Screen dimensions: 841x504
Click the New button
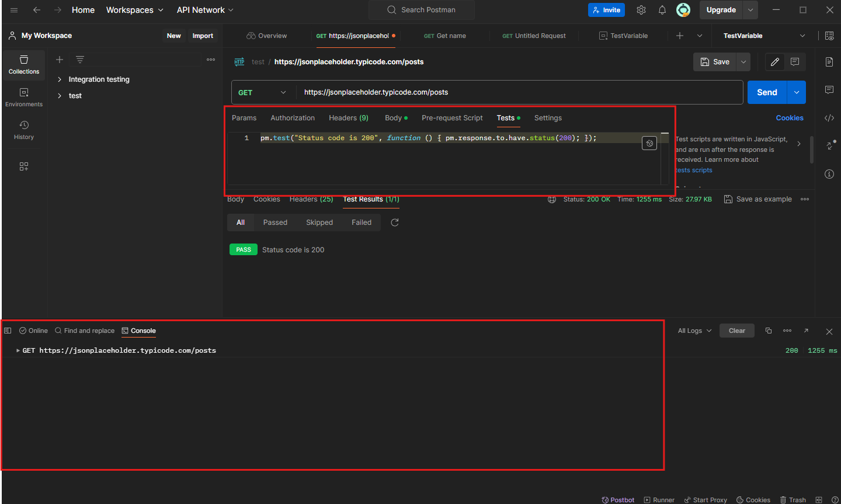click(173, 36)
